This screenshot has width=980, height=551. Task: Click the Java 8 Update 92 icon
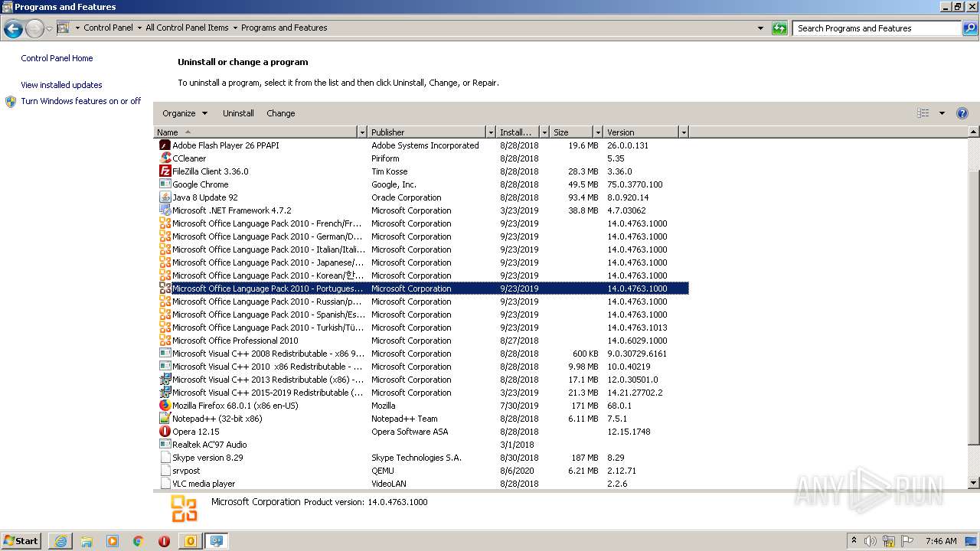click(x=165, y=197)
